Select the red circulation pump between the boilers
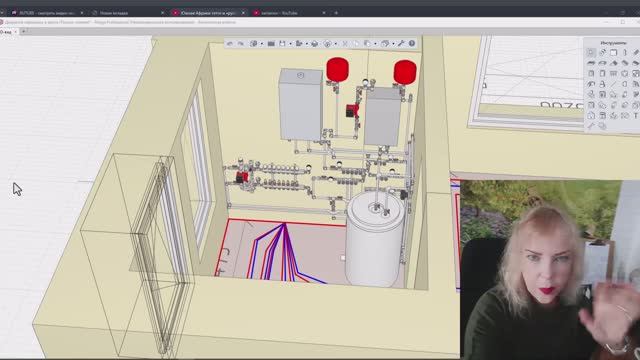Viewport: 640px width, 360px height. tap(352, 110)
